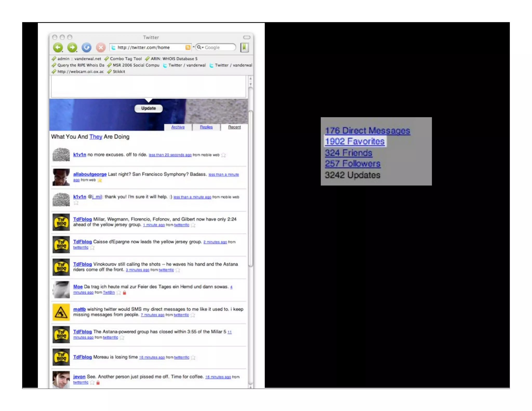
Task: Click the green back arrow button
Action: click(x=58, y=47)
